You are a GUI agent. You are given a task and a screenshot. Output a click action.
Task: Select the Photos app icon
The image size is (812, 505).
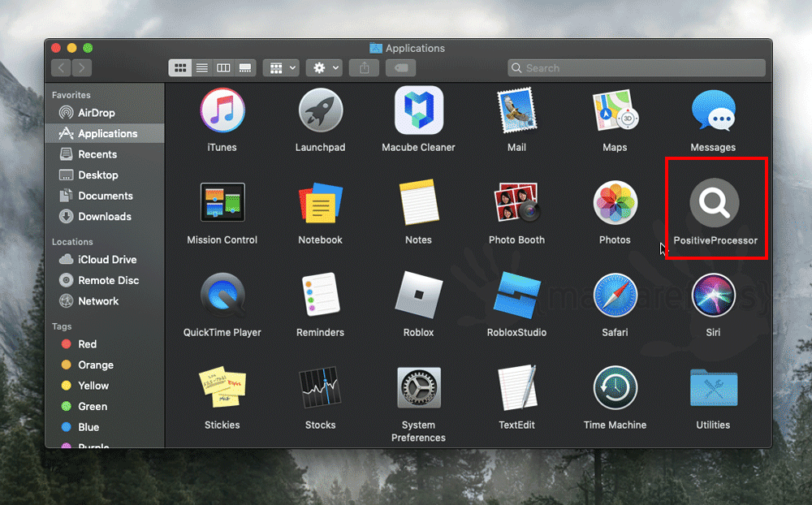pyautogui.click(x=615, y=202)
